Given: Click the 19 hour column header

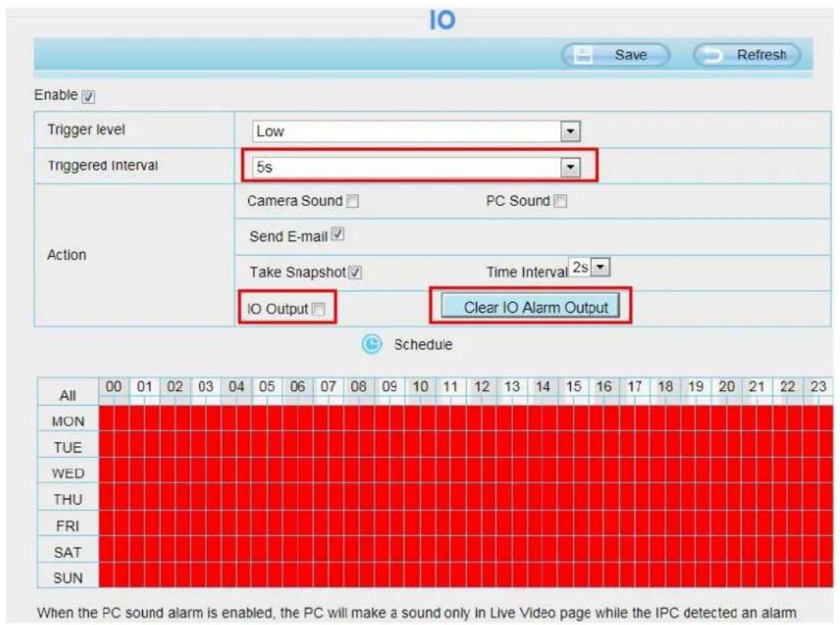Looking at the screenshot, I should coord(696,387).
